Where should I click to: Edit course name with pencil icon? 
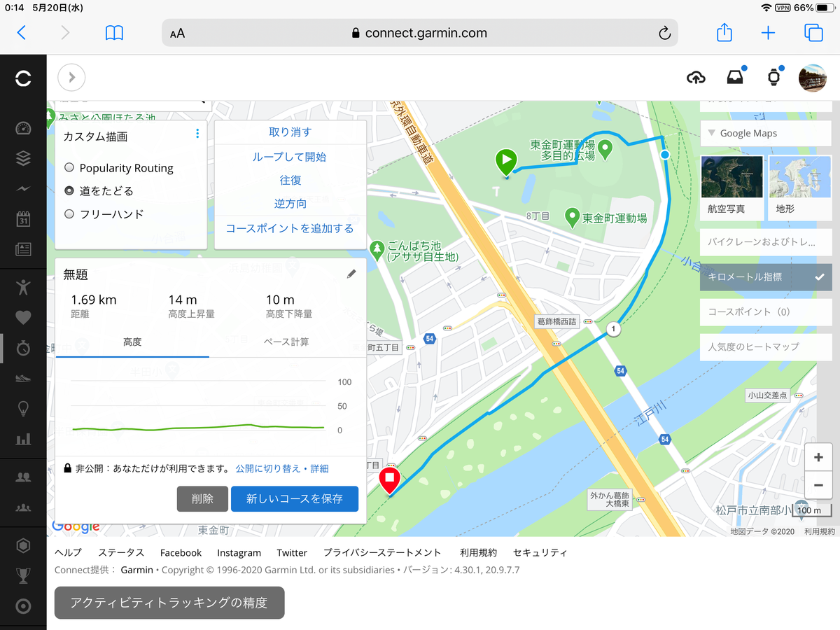351,274
